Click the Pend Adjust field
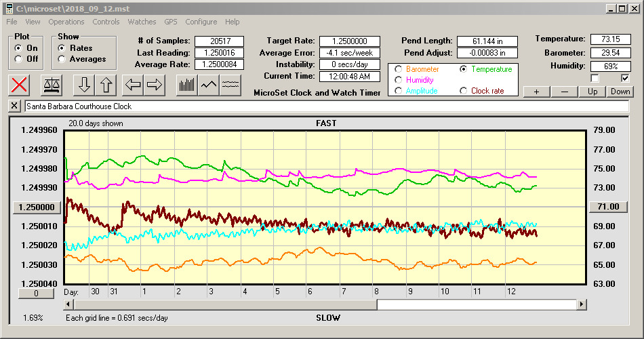 [487, 53]
